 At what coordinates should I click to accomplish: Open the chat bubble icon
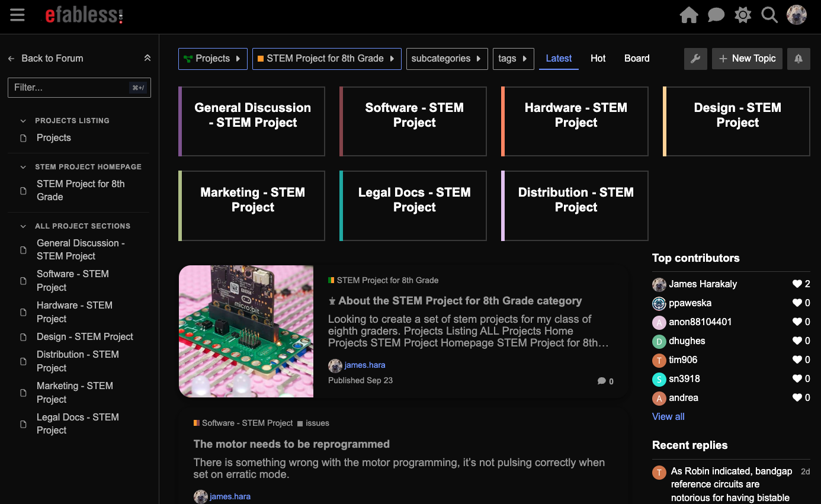coord(716,15)
